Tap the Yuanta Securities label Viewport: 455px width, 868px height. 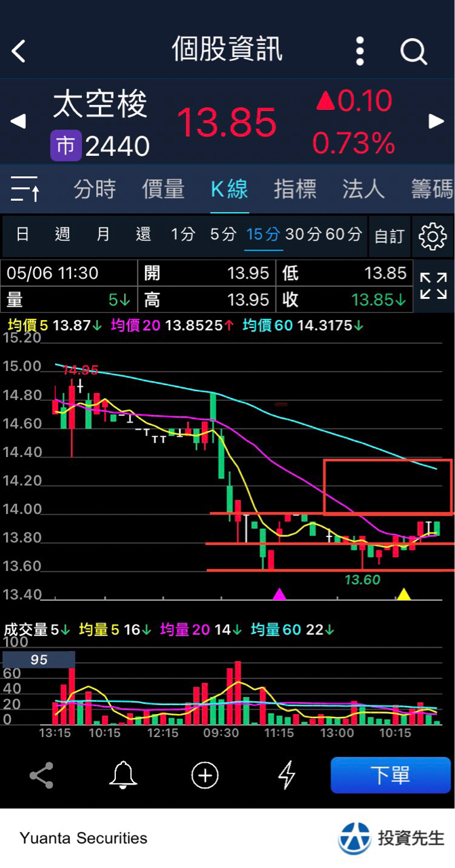83,838
